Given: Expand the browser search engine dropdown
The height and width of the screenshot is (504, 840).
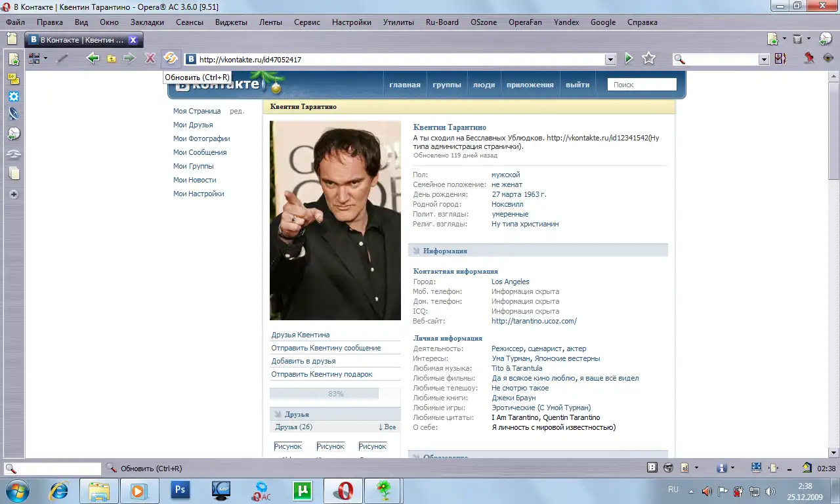Looking at the screenshot, I should [x=764, y=59].
